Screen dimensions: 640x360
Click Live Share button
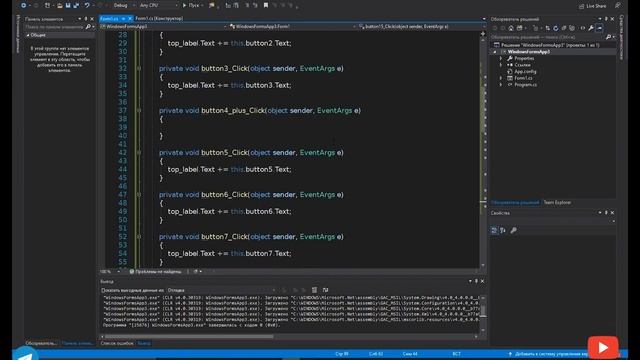pyautogui.click(x=592, y=6)
